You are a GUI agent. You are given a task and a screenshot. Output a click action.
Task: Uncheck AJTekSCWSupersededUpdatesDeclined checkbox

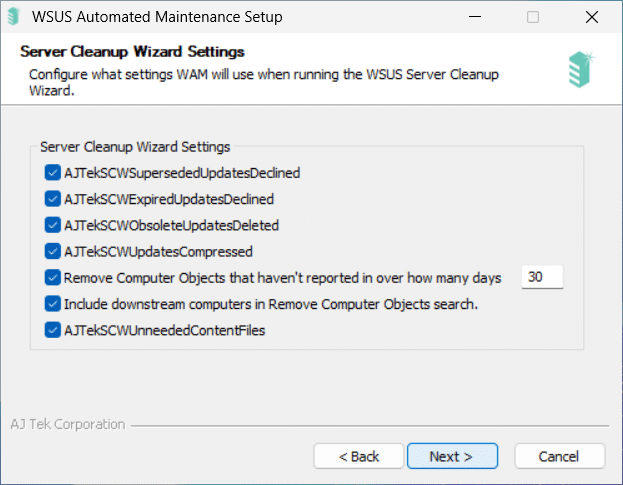tap(52, 173)
